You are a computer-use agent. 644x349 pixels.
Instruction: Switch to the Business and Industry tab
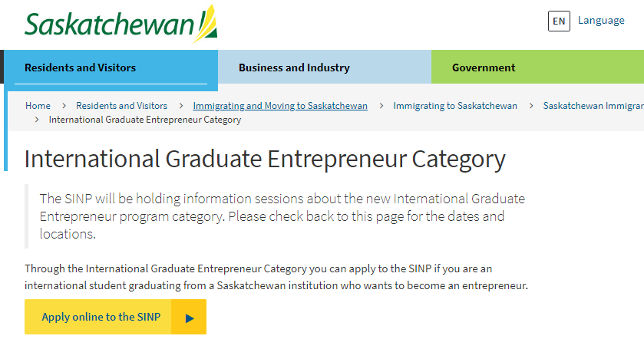pyautogui.click(x=294, y=67)
